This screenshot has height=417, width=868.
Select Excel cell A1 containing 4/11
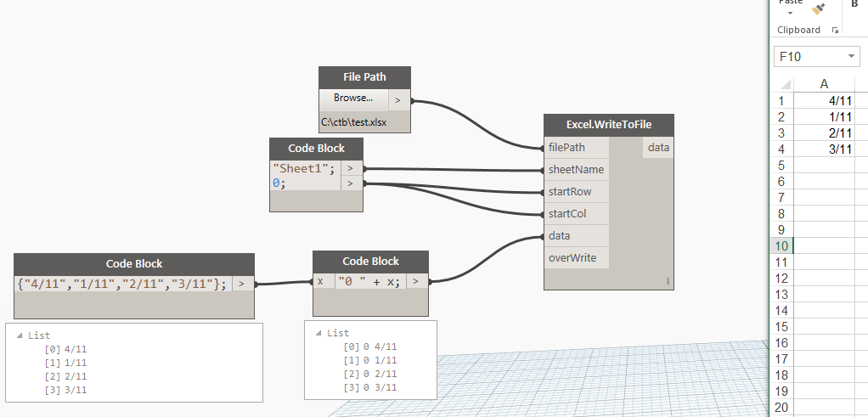pyautogui.click(x=825, y=101)
